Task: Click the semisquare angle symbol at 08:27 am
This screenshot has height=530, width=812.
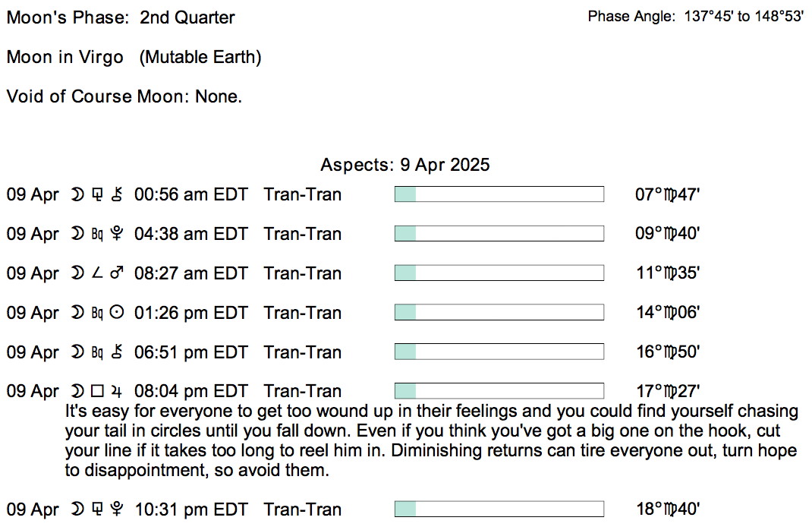Action: pyautogui.click(x=96, y=273)
